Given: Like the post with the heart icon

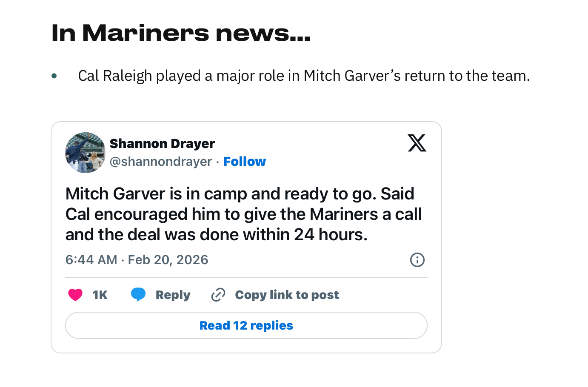Looking at the screenshot, I should coord(75,295).
